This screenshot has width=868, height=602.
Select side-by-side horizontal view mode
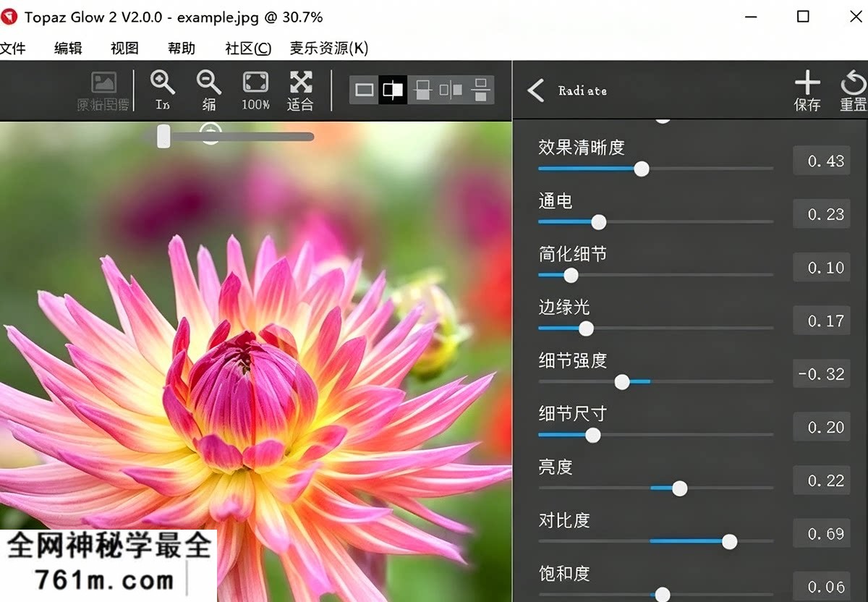click(451, 90)
